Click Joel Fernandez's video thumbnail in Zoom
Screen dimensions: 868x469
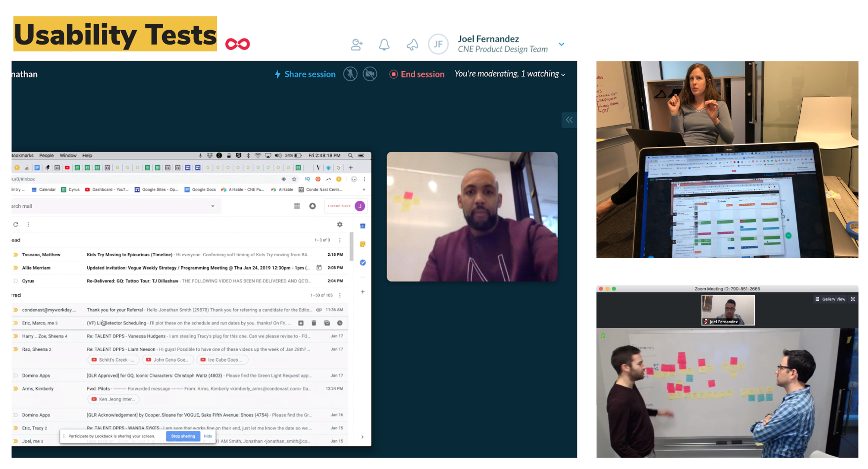coord(727,310)
